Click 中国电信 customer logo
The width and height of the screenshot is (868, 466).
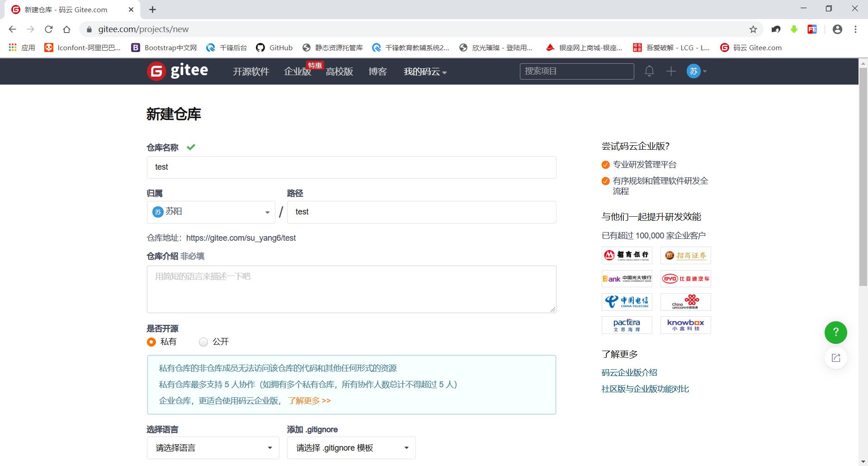click(x=627, y=302)
